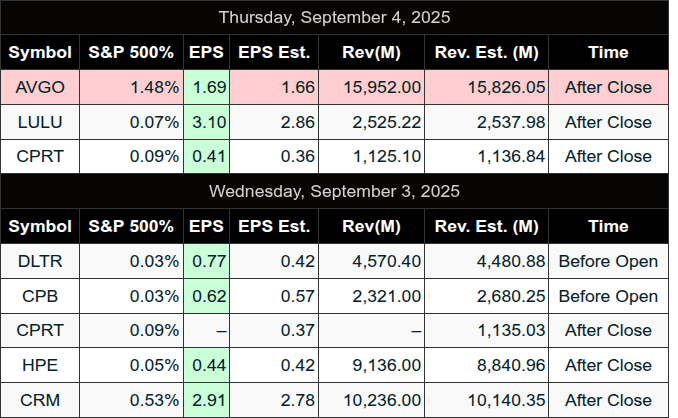The height and width of the screenshot is (418, 678).
Task: Click DLTR's revenue 4,570.40
Action: [x=371, y=262]
